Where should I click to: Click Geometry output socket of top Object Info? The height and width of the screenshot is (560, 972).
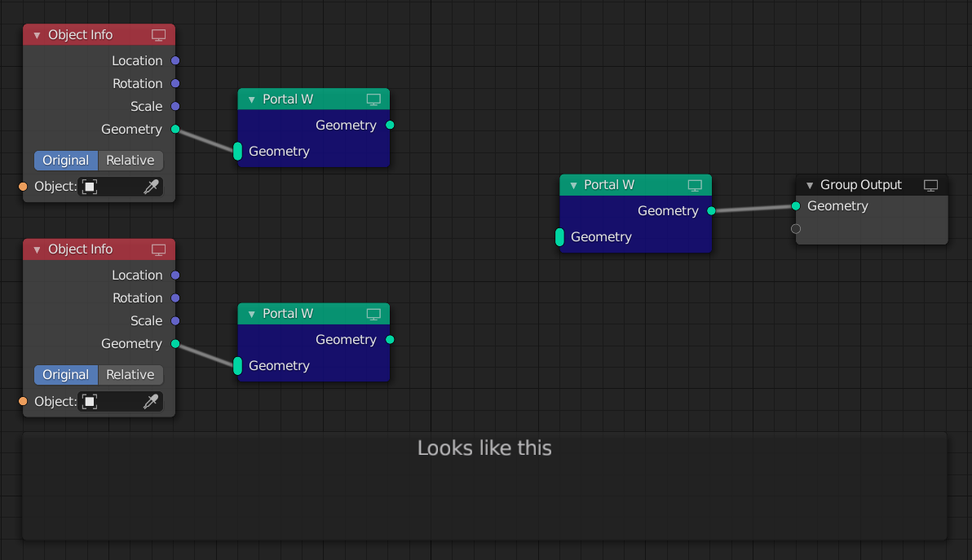175,130
